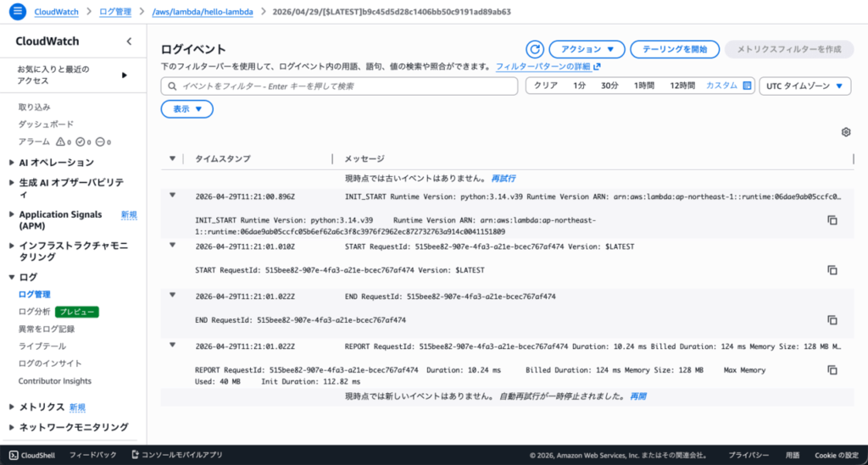Open the log table settings gear
The height and width of the screenshot is (465, 868).
[846, 132]
